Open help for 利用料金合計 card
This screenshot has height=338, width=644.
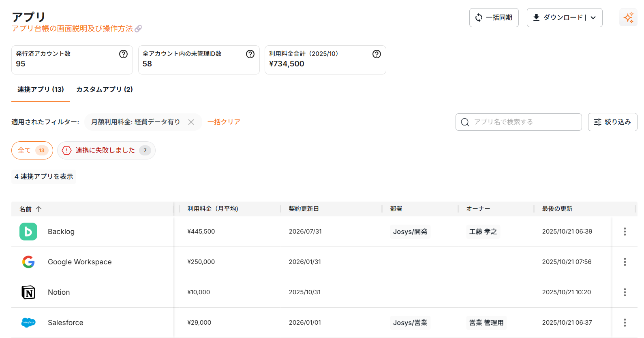click(x=377, y=54)
